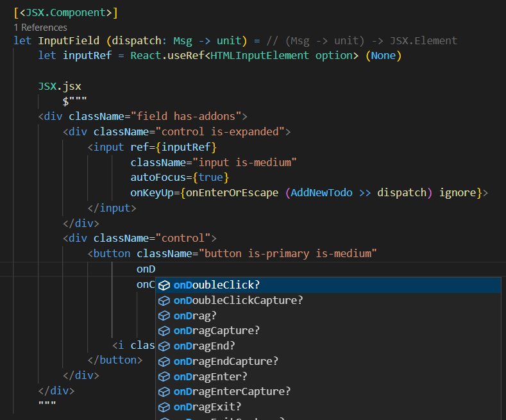Viewport: 506px width, 420px height.
Task: Open the 1 References code lens
Action: tap(40, 28)
